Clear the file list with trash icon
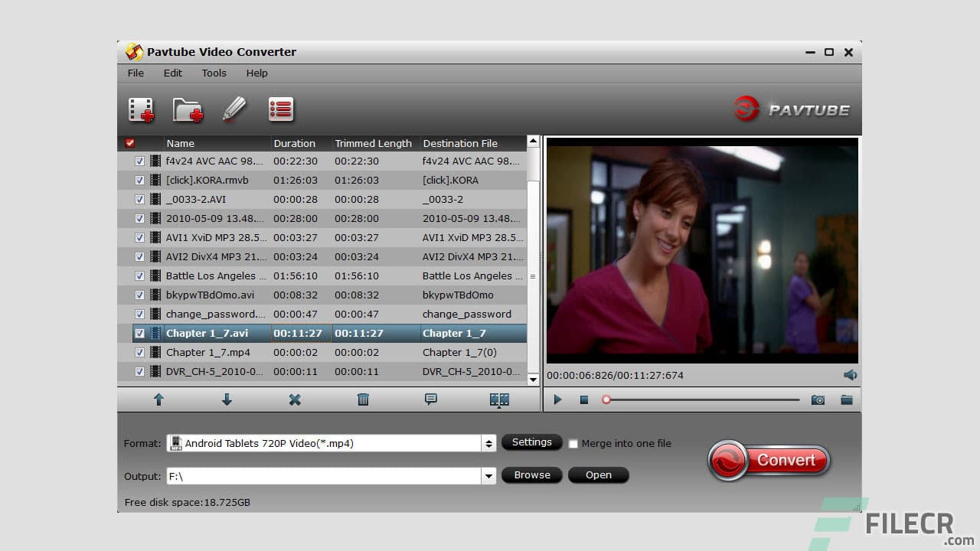Viewport: 980px width, 551px height. [363, 399]
